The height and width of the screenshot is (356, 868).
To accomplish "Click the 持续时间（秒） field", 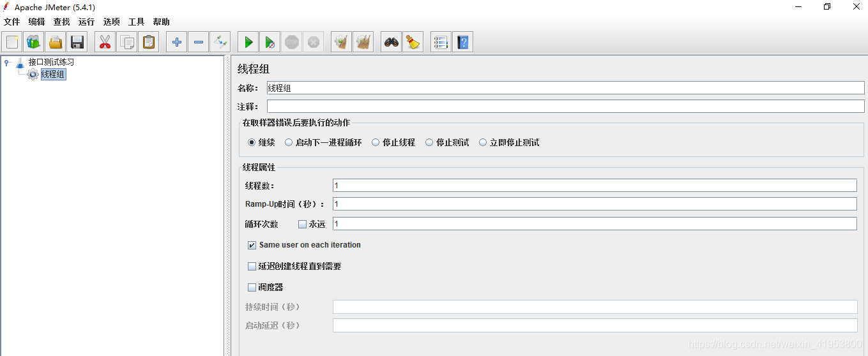I will 595,307.
